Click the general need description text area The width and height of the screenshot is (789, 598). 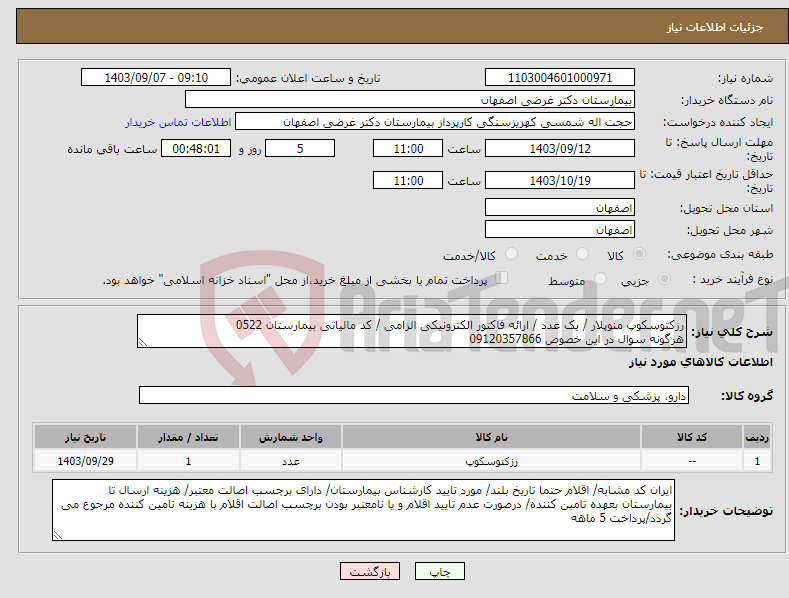point(412,331)
